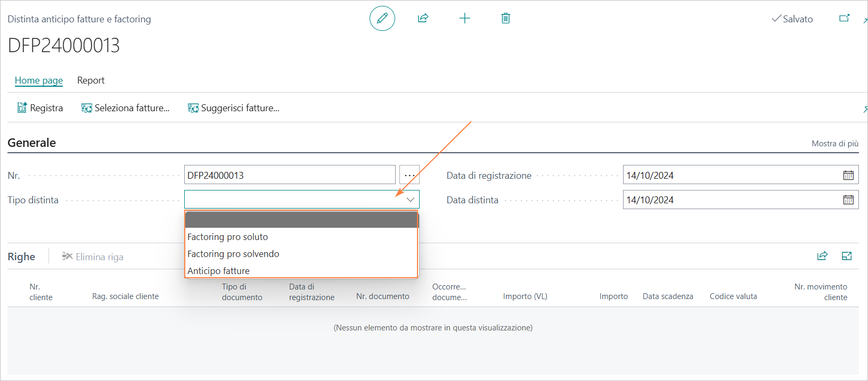Click the plus new record icon
Image resolution: width=868 pixels, height=381 pixels.
pos(465,18)
